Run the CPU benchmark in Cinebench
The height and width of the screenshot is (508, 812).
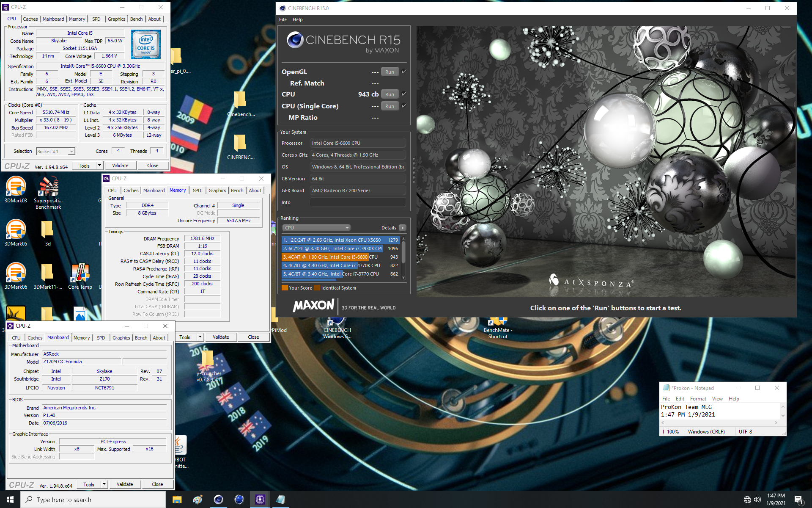(390, 94)
